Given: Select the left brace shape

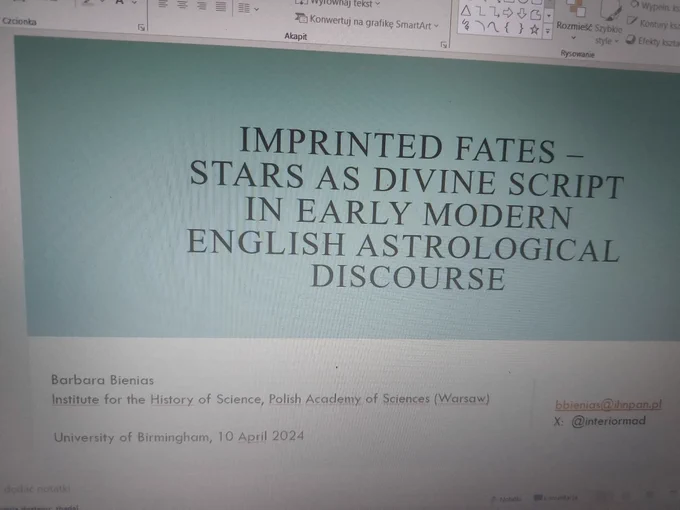Looking at the screenshot, I should click(507, 28).
